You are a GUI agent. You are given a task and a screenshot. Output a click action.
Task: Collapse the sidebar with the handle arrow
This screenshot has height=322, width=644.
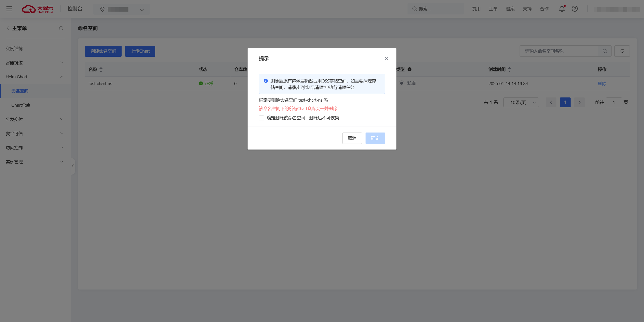(73, 166)
